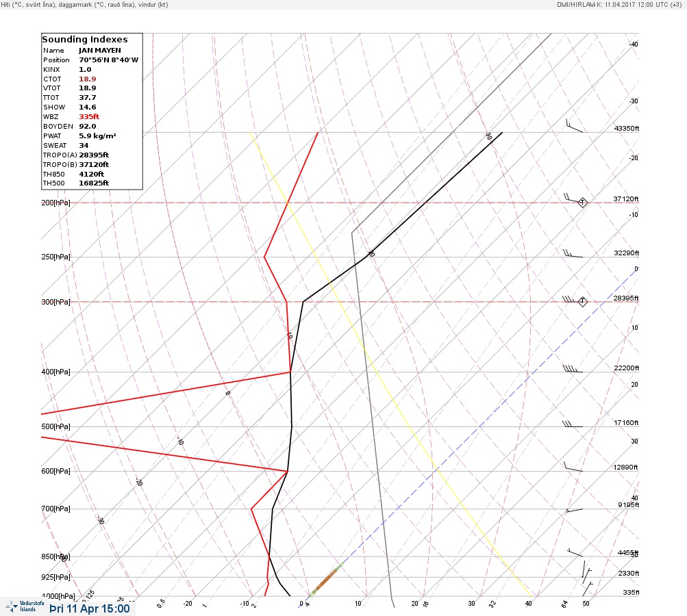Click the 600[hPa] pressure label
687x616 pixels.
(x=55, y=471)
